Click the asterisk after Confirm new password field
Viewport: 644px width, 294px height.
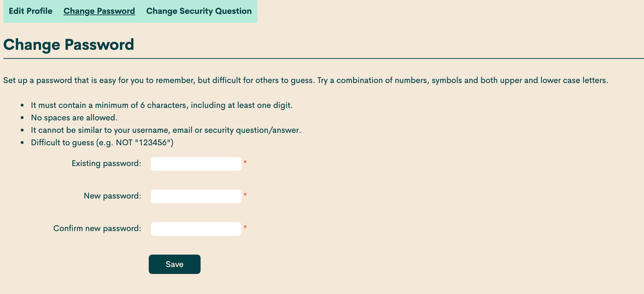point(246,228)
